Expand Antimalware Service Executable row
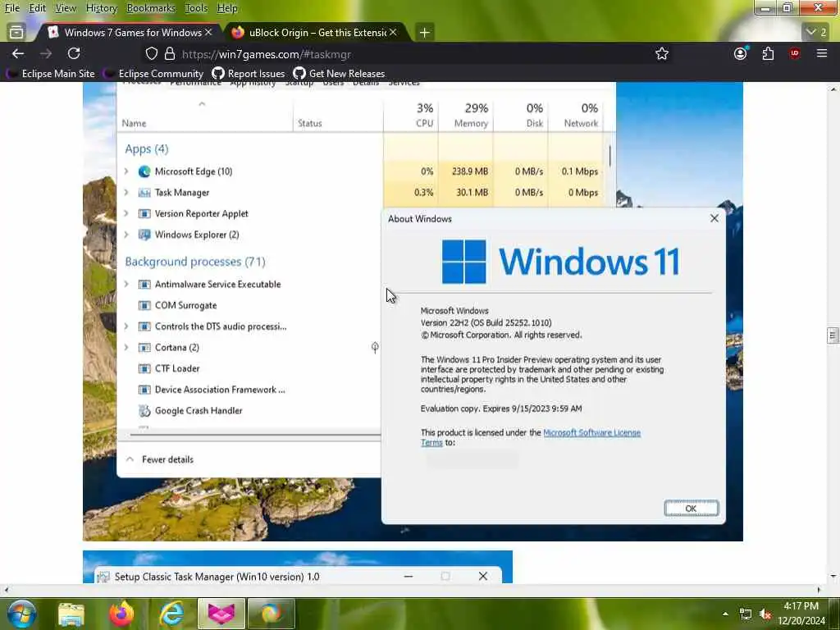This screenshot has width=840, height=630. [126, 284]
